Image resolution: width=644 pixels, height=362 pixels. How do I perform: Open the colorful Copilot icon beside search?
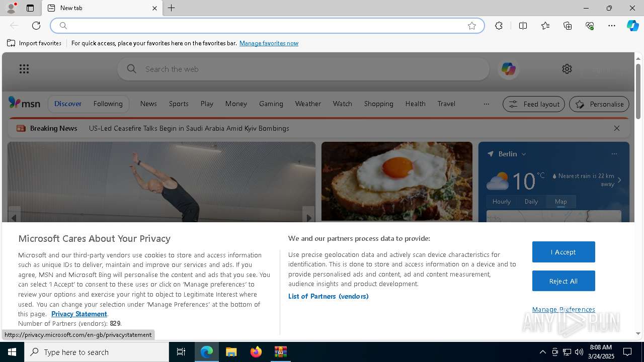pos(508,69)
